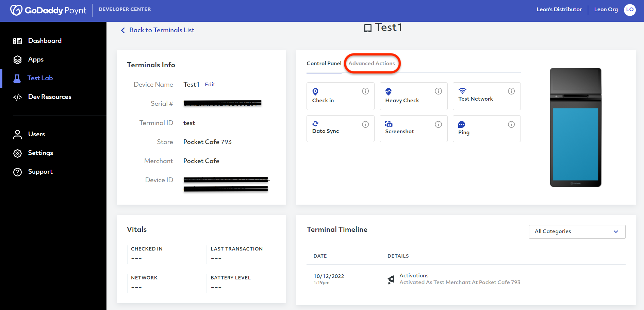Click the back chevron arrow
The image size is (644, 310).
(123, 30)
